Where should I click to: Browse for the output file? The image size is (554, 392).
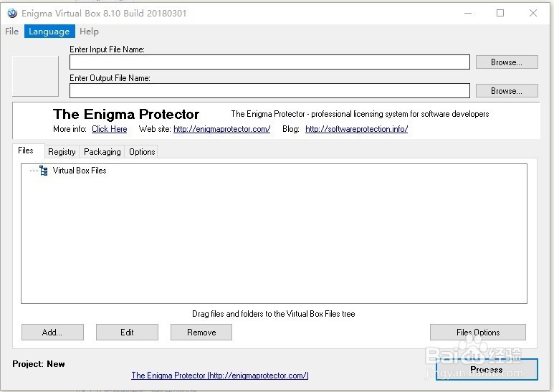tap(507, 91)
